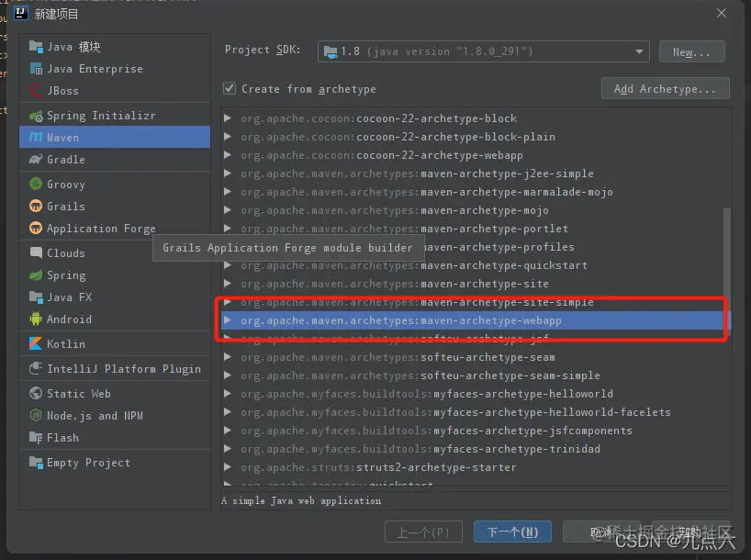Viewport: 751px width, 560px height.
Task: Click the 上一个(P) previous button
Action: pos(423,532)
